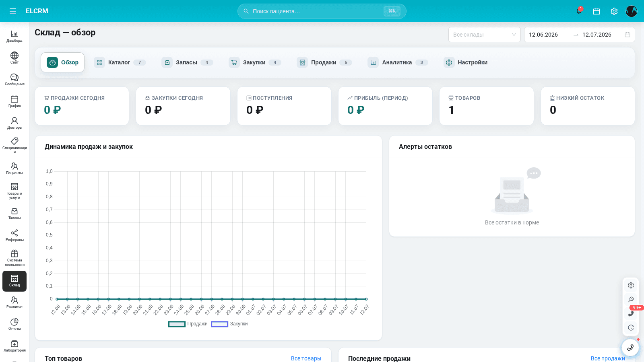Click Все остатки в норме text
The image size is (644, 362).
(x=512, y=222)
